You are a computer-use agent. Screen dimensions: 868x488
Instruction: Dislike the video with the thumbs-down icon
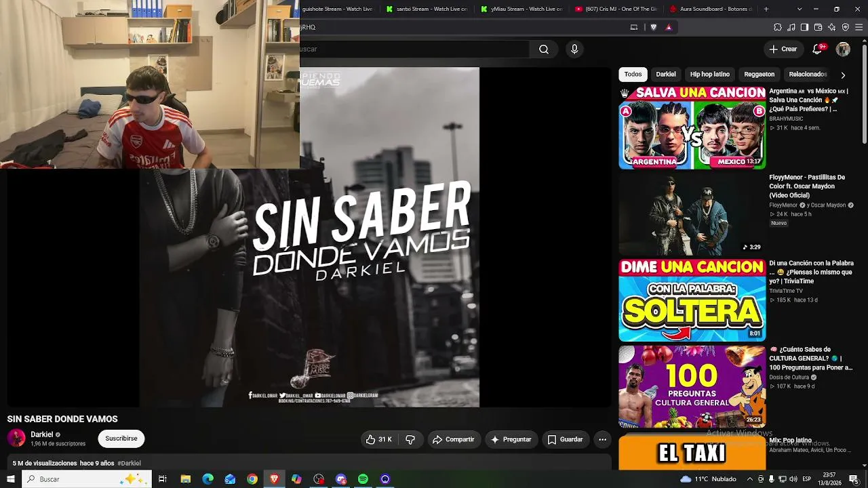(410, 439)
